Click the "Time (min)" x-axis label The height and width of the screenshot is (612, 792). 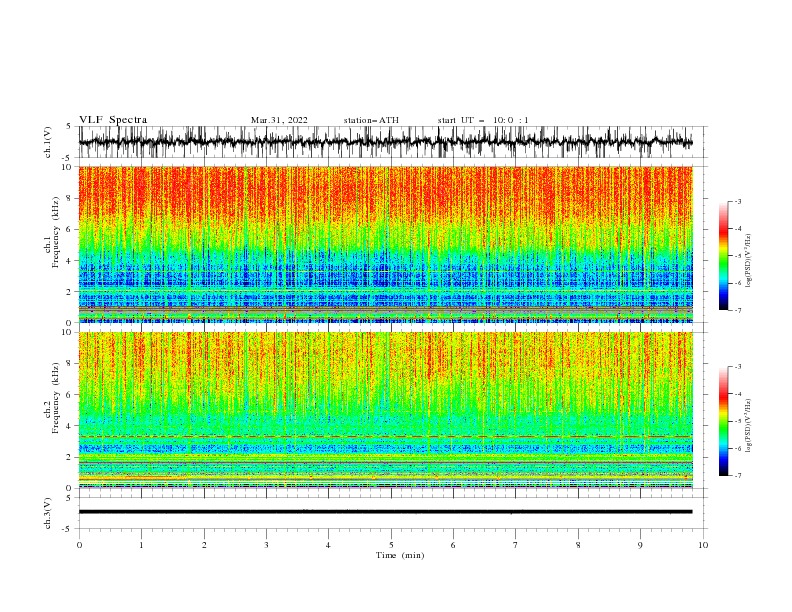[x=400, y=555]
